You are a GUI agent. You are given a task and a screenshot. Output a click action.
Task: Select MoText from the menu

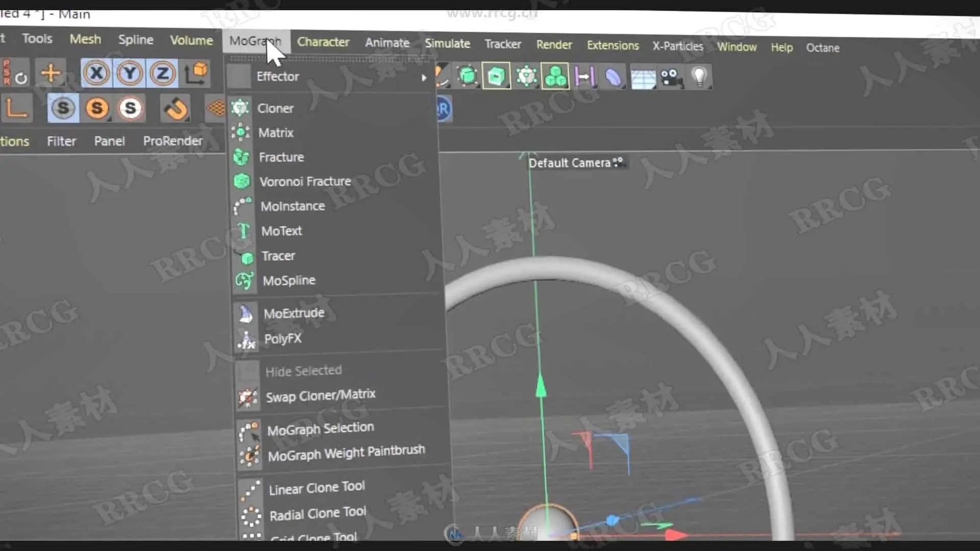tap(281, 231)
